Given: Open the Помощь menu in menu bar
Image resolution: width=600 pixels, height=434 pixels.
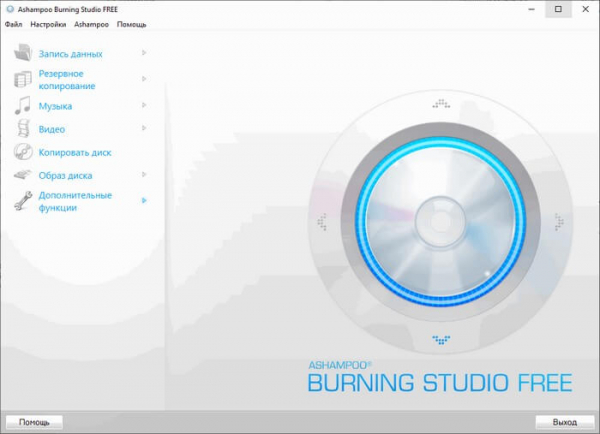Looking at the screenshot, I should click(132, 24).
